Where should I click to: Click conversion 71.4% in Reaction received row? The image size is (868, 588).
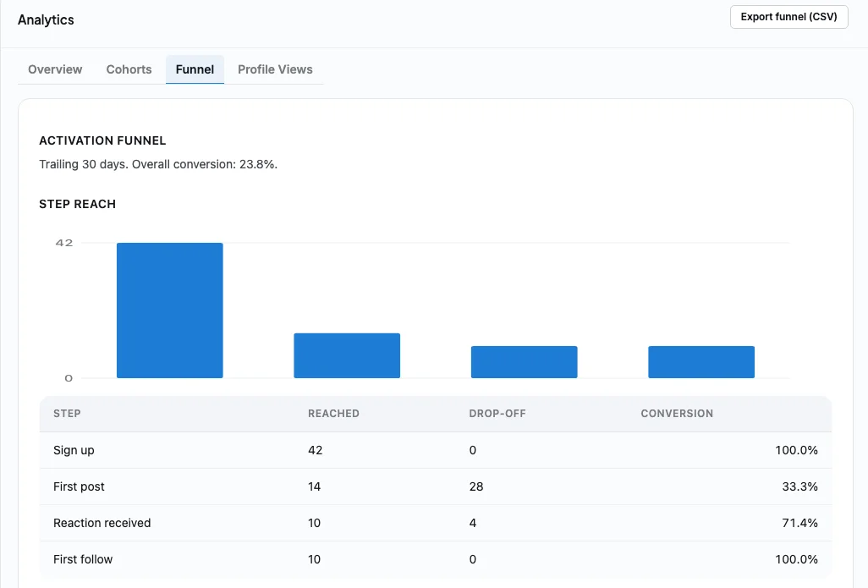(800, 523)
